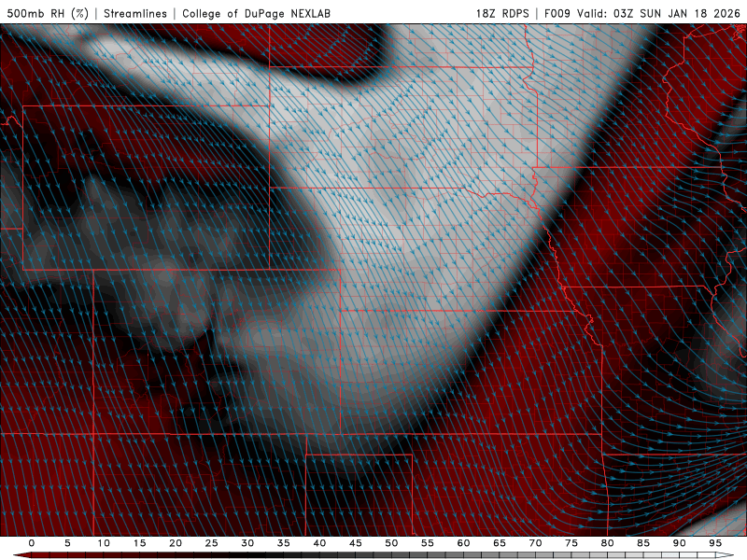Click the "50" colorbar scale label
747x560 pixels.
391,543
